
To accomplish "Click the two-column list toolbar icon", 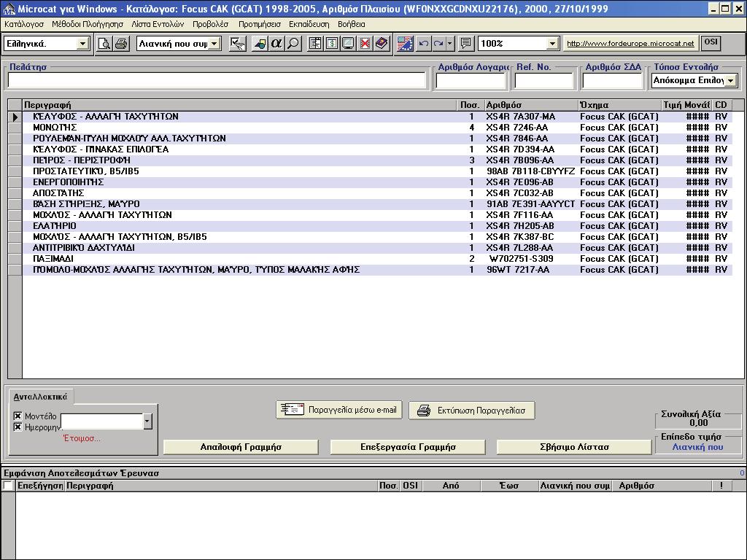I will coord(315,44).
